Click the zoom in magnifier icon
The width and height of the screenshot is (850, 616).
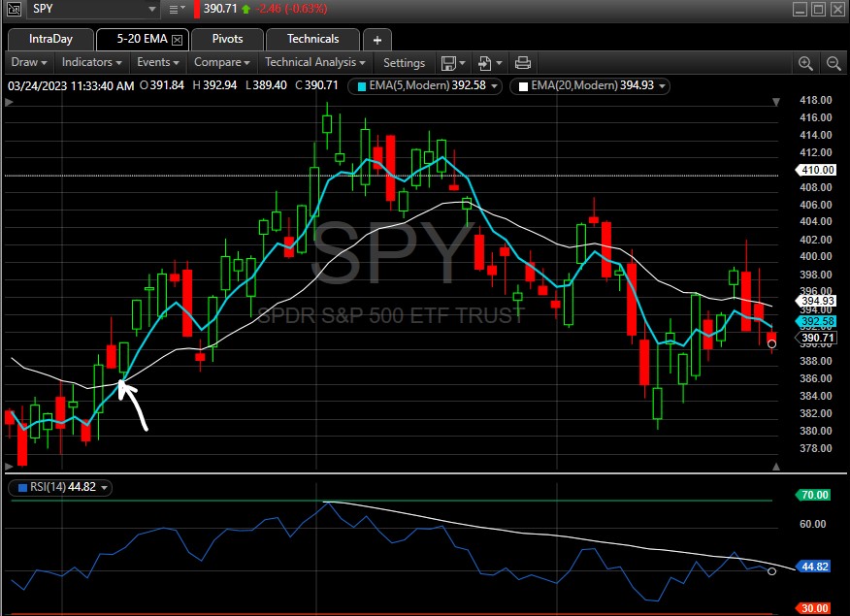(805, 63)
